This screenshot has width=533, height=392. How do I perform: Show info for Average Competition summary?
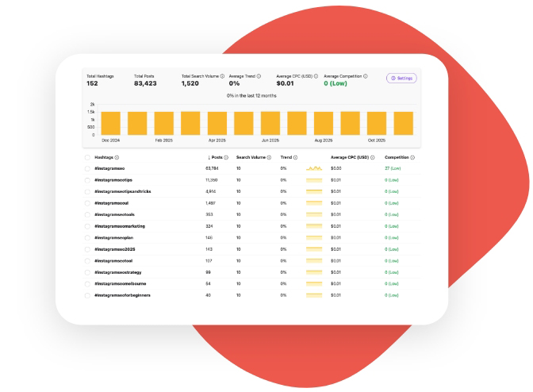click(x=366, y=76)
